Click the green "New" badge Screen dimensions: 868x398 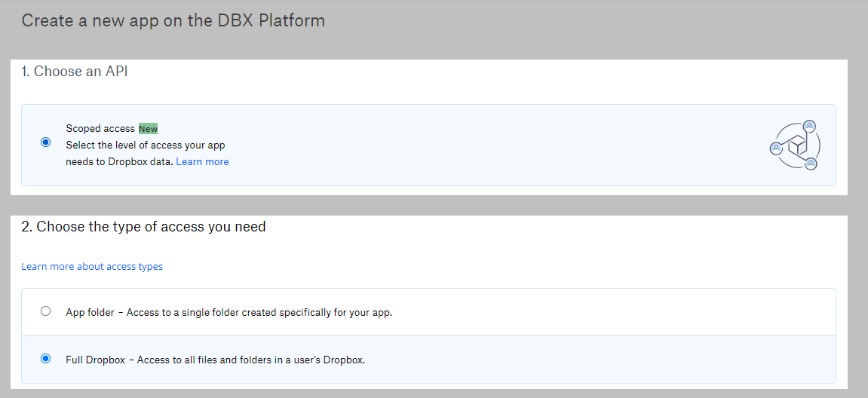[x=148, y=129]
